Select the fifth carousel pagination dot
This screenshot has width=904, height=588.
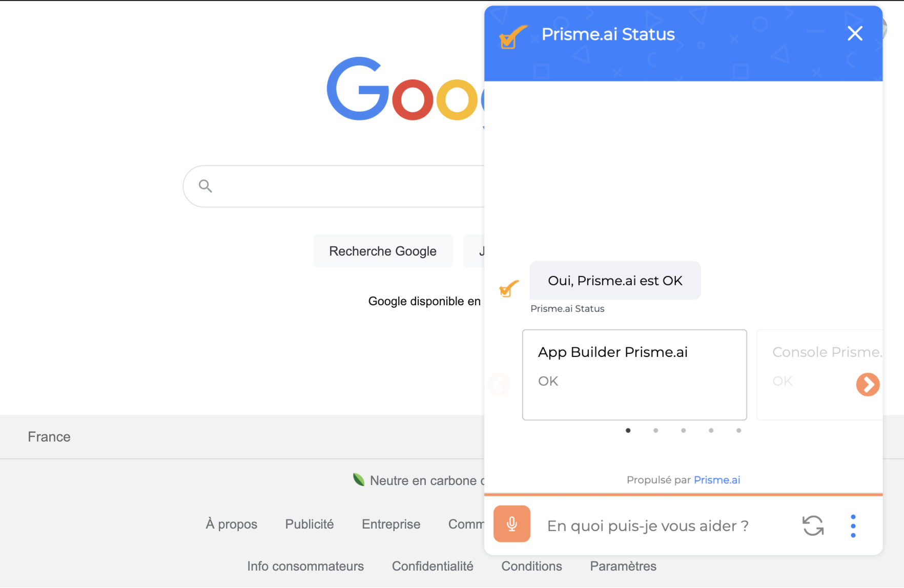pos(738,430)
